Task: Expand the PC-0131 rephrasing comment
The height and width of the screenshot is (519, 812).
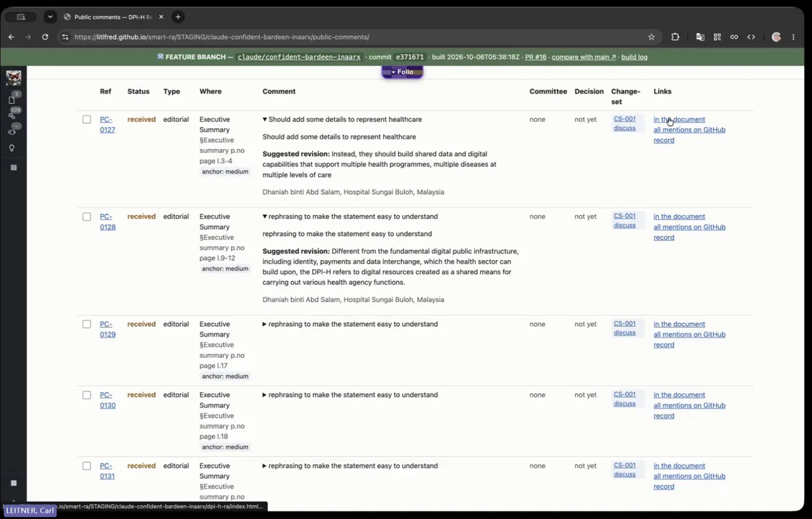Action: coord(265,466)
